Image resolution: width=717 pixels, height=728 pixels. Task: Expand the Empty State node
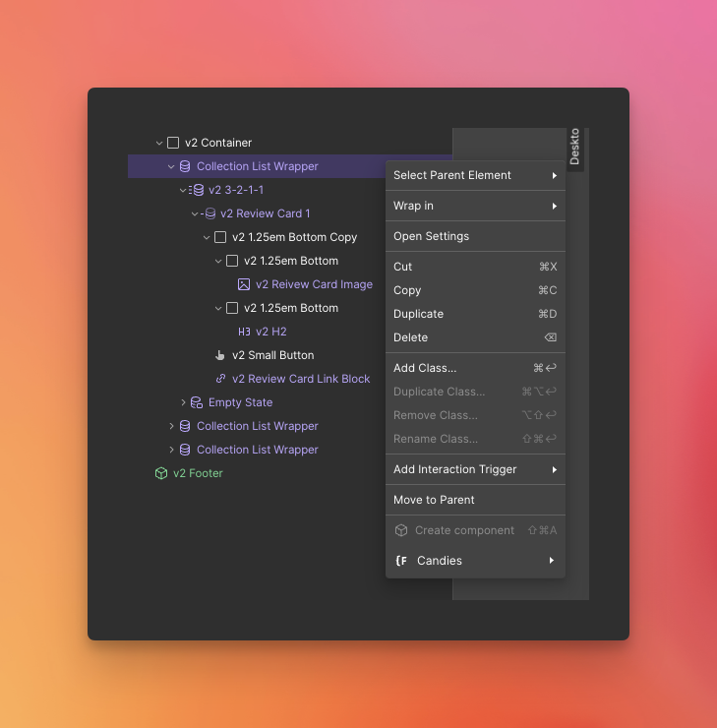coord(183,402)
